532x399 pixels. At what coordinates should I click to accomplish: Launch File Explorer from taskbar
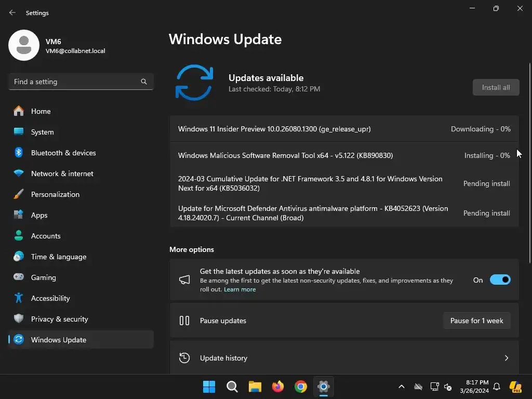255,387
